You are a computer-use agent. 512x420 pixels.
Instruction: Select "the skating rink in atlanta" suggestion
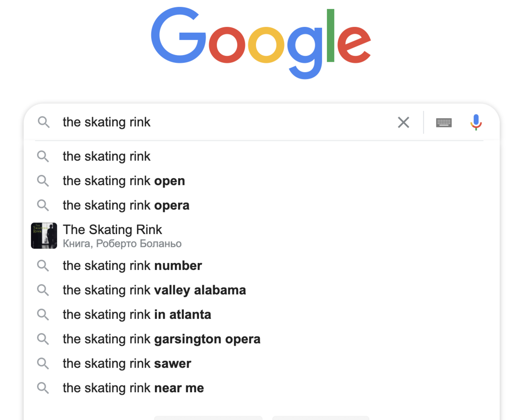click(x=137, y=315)
